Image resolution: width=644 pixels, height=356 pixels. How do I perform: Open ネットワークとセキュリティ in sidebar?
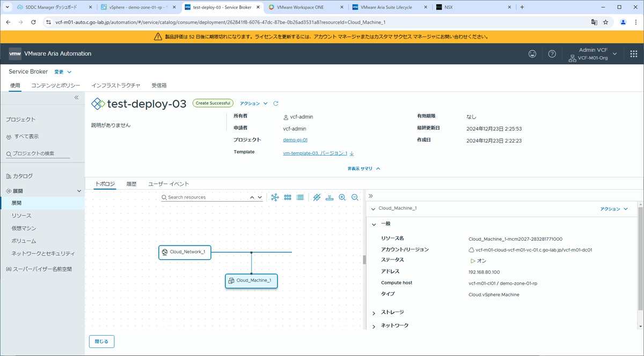tap(43, 254)
